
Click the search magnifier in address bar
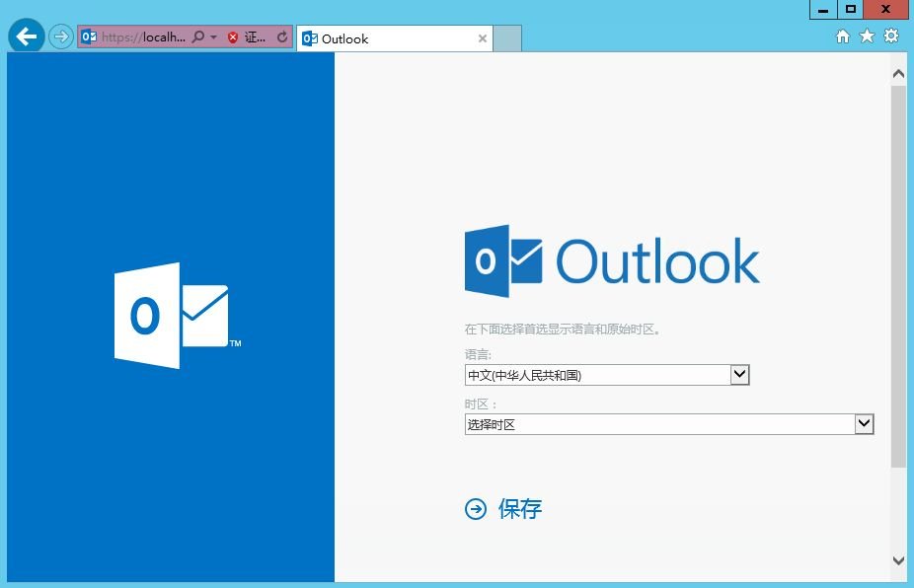pyautogui.click(x=197, y=37)
